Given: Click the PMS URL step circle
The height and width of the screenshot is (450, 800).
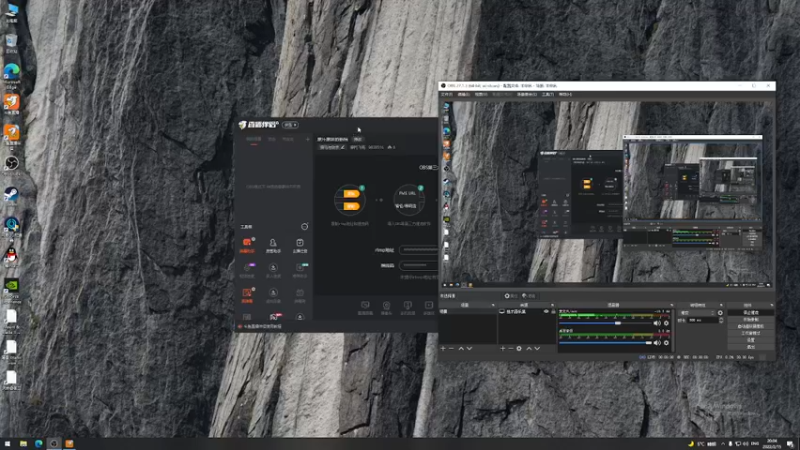Looking at the screenshot, I should (408, 199).
